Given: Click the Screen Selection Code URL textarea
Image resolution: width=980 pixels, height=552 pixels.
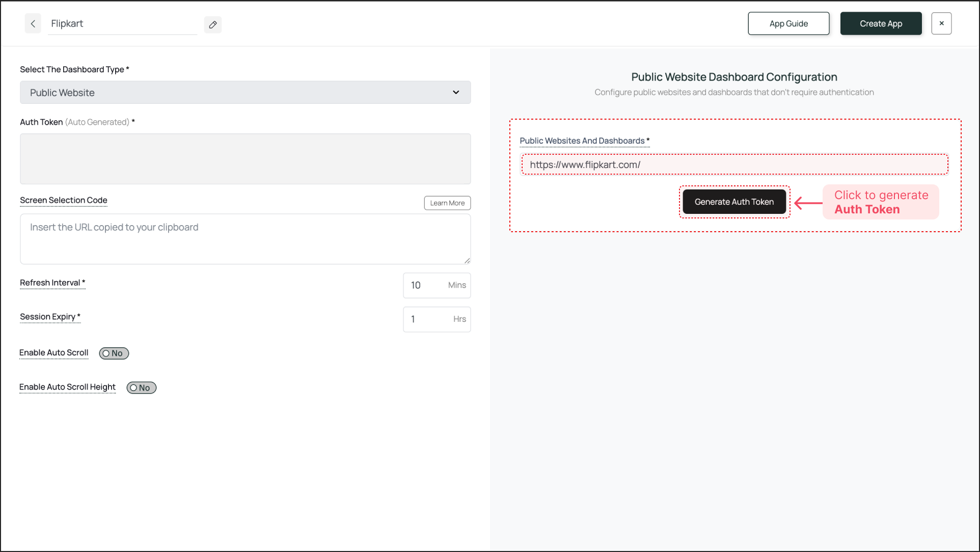Looking at the screenshot, I should [245, 239].
